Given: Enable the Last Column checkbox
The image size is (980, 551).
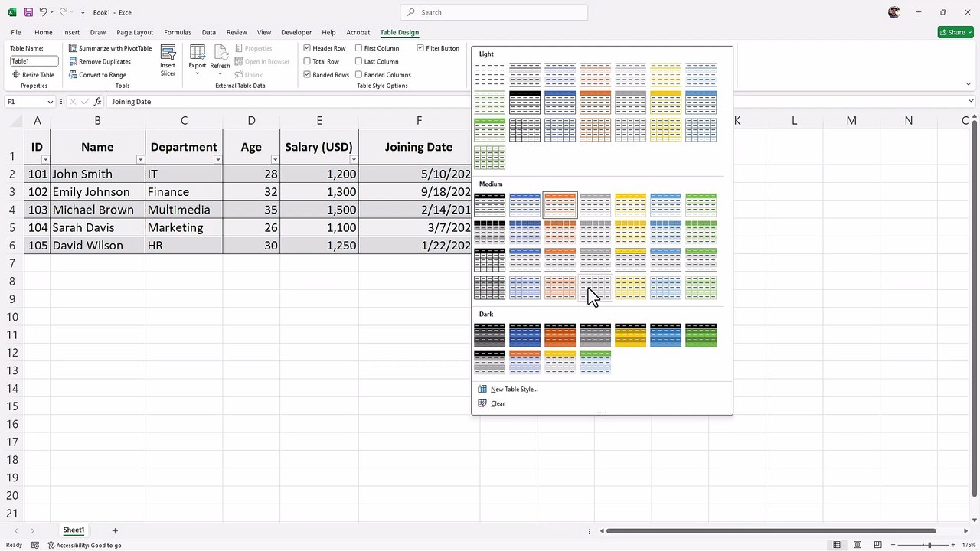Looking at the screenshot, I should pos(358,61).
